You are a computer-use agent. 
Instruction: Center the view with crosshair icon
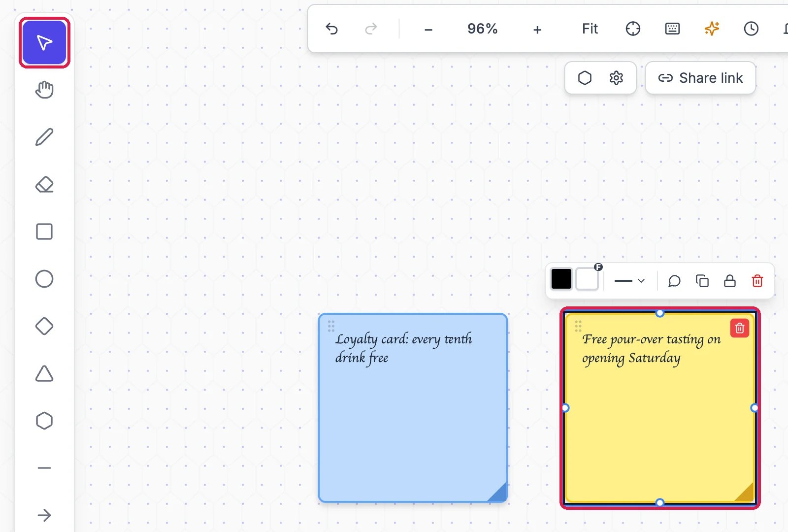coord(633,29)
